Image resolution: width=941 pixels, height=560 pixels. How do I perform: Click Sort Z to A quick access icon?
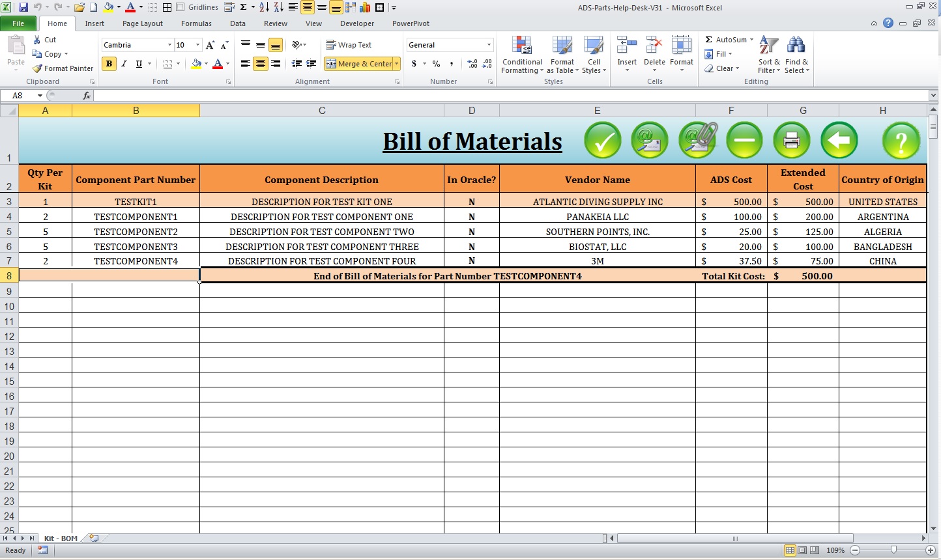tap(278, 7)
